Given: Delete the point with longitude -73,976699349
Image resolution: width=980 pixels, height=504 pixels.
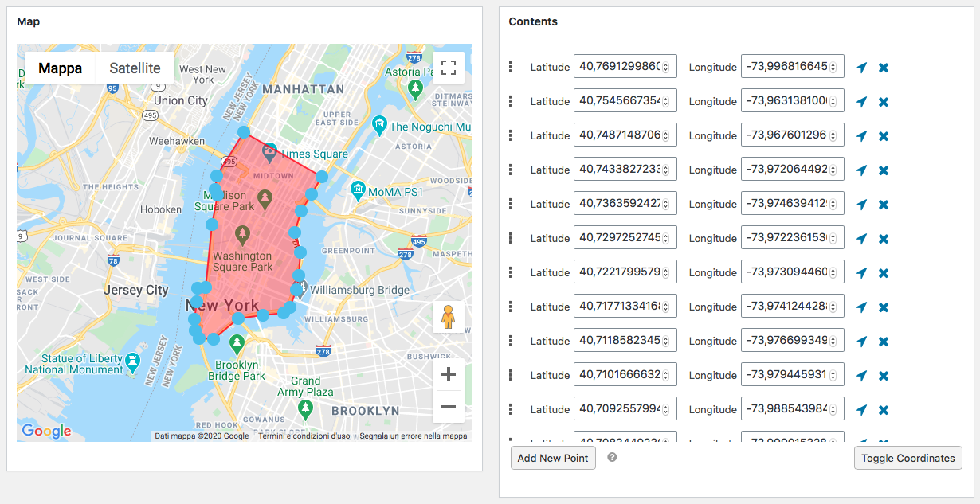Looking at the screenshot, I should pos(884,342).
